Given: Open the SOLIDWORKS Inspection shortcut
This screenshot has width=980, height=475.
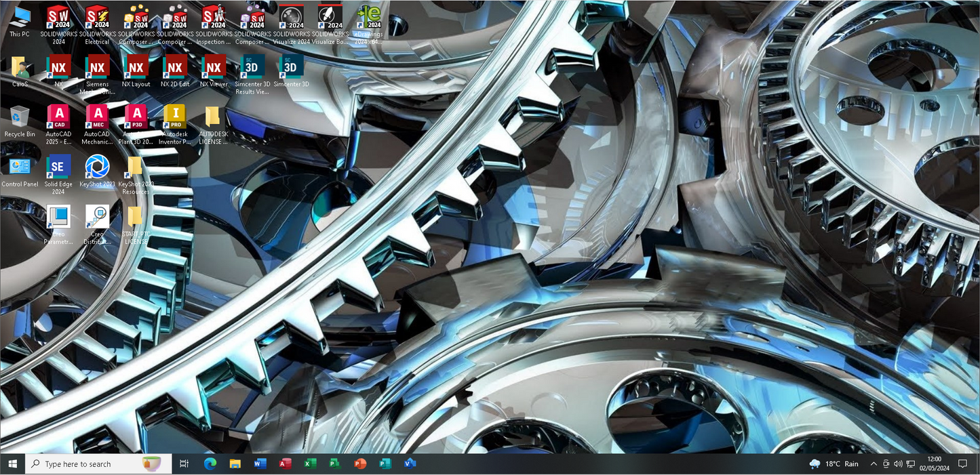Looking at the screenshot, I should click(214, 24).
